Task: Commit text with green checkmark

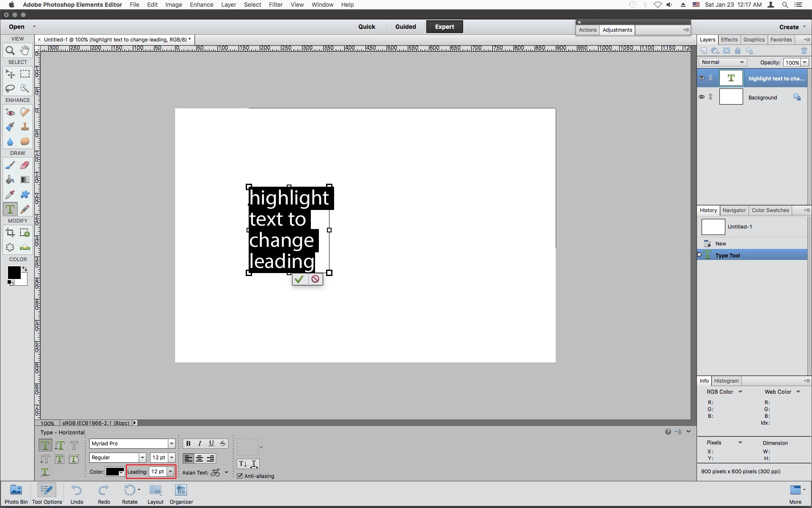Action: [299, 279]
